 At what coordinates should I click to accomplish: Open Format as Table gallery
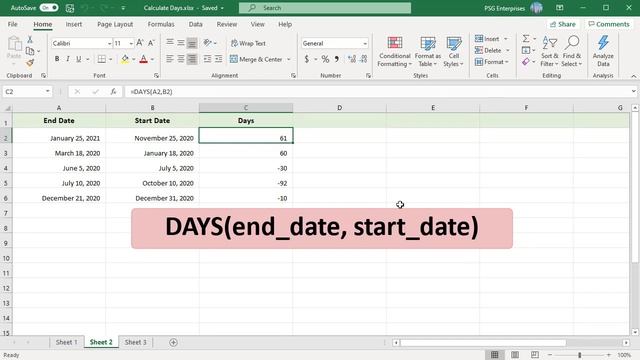tap(428, 52)
